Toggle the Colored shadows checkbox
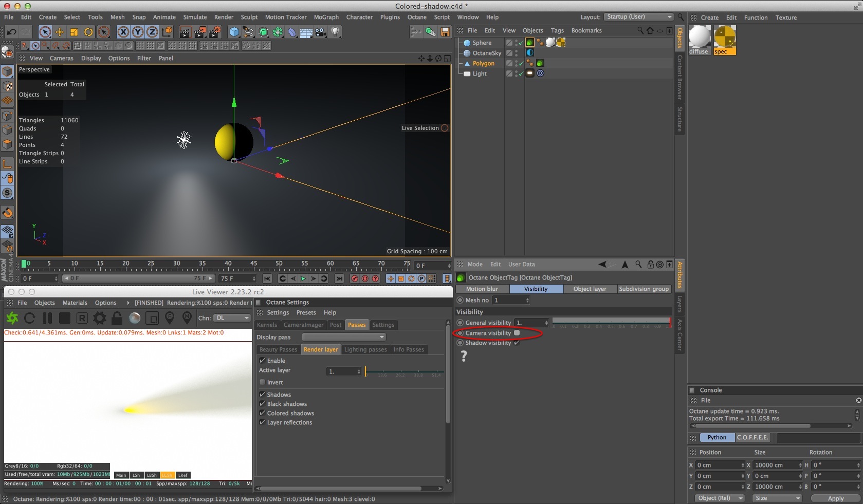Viewport: 863px width, 504px height. (x=263, y=413)
